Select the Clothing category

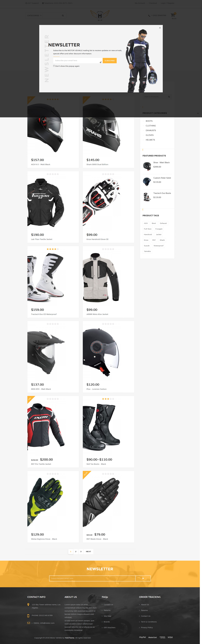151,126
